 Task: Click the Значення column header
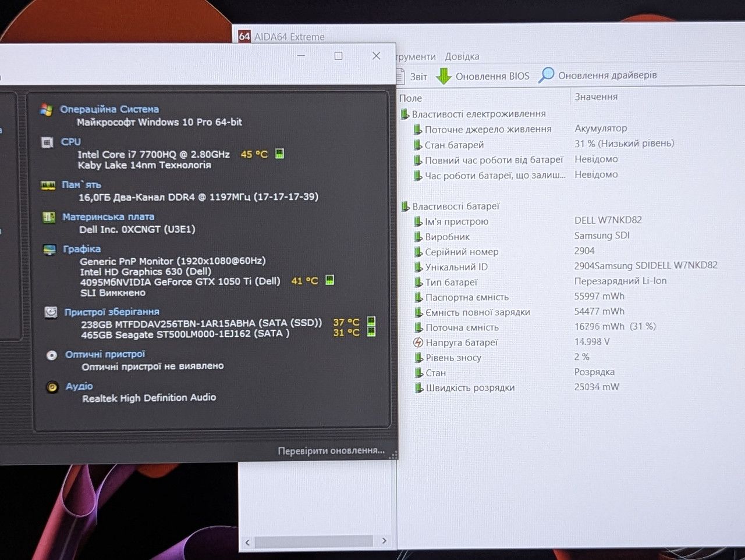click(596, 97)
